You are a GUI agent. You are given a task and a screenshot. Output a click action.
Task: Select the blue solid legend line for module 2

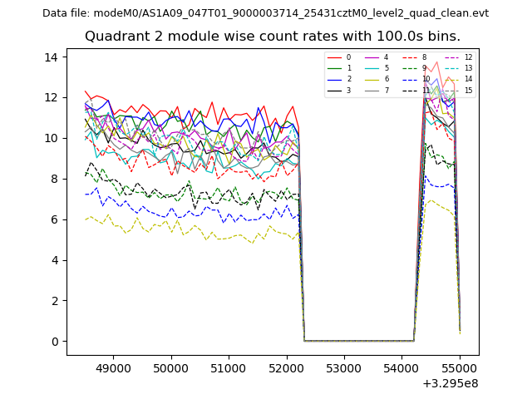(x=333, y=79)
